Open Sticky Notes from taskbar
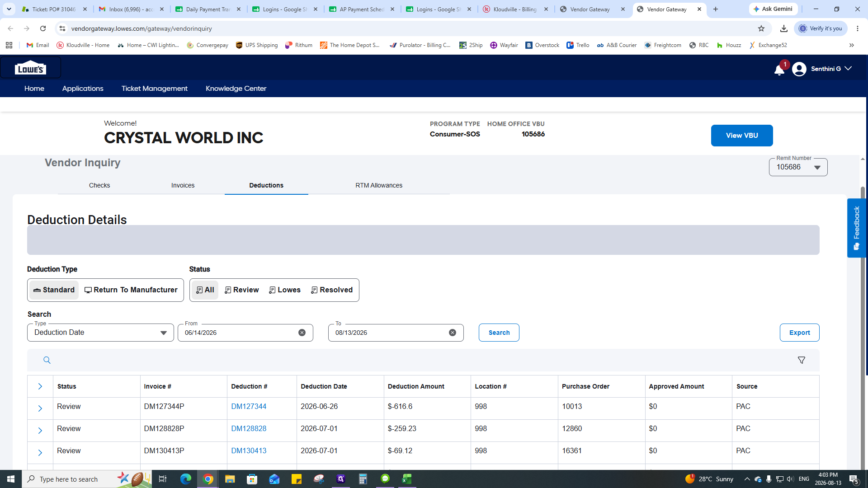 point(297,479)
